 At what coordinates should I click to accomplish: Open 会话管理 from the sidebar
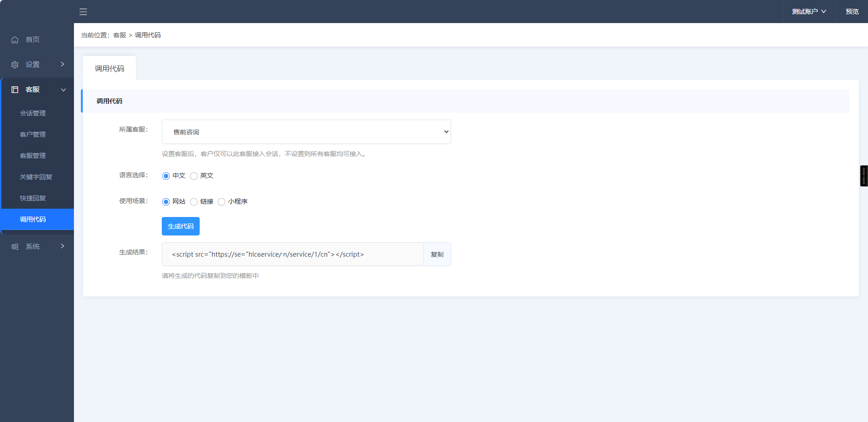(x=33, y=113)
